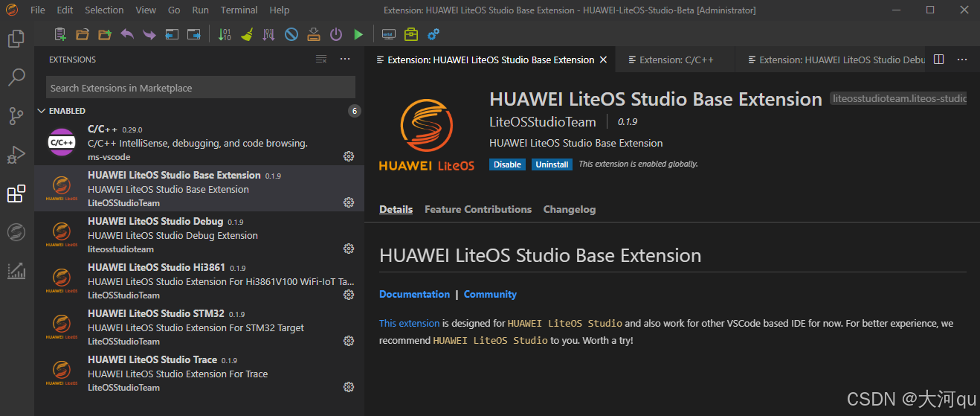Click the Stop build circle icon
The image size is (980, 416).
[x=291, y=34]
